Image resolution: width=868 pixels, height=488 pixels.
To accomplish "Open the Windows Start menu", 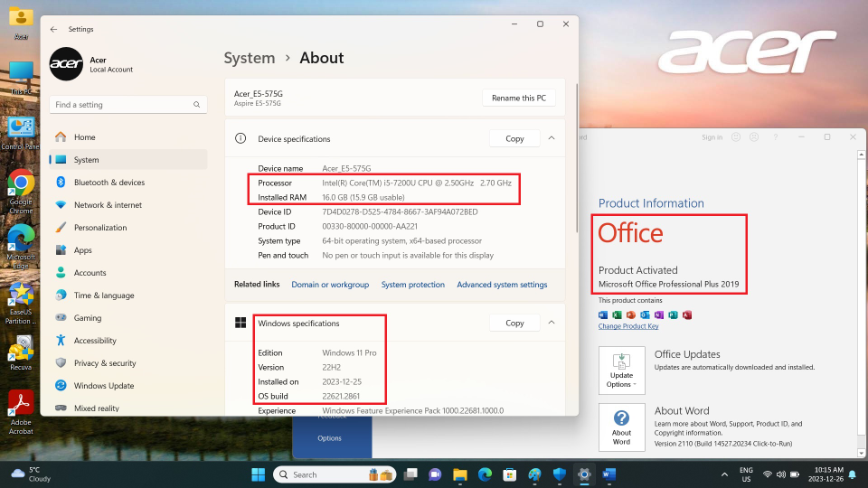I will (x=258, y=474).
